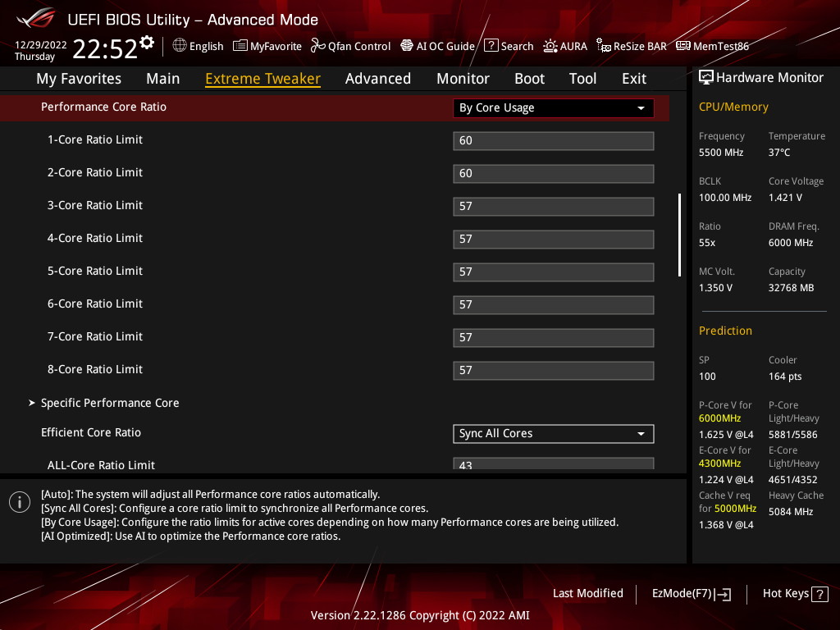Screen dimensions: 840x630
Task: Click the 100.00 MHz BCLK value
Action: coord(725,197)
